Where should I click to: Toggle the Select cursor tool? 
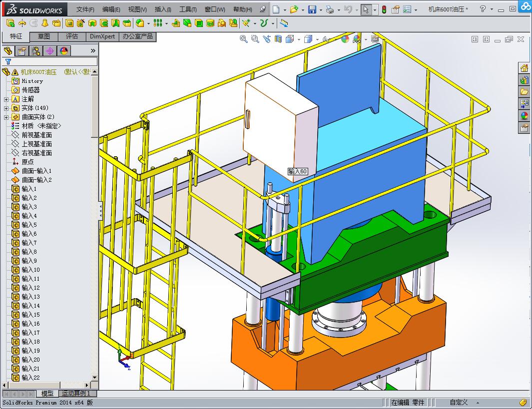[366, 9]
